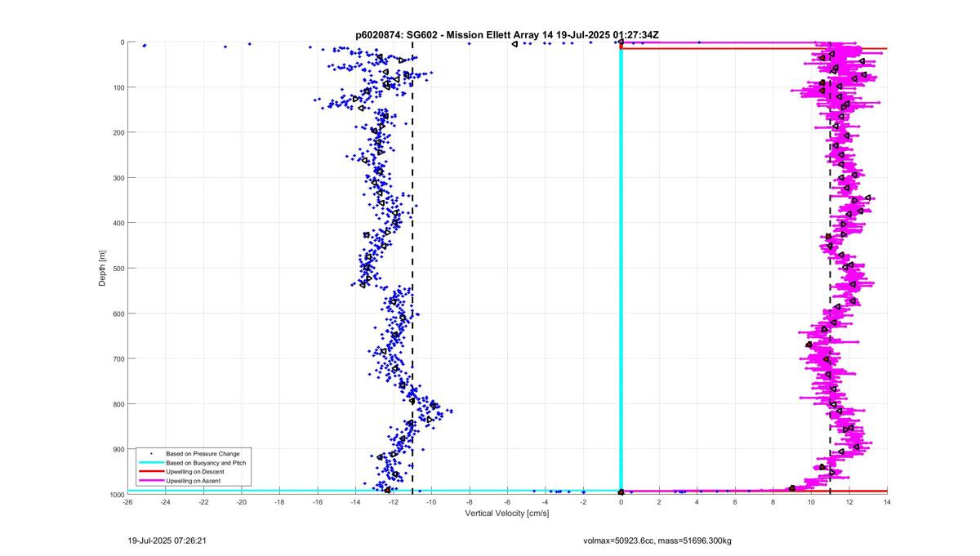Click x-axis tick label '4'
The height and width of the screenshot is (556, 980).
point(697,502)
